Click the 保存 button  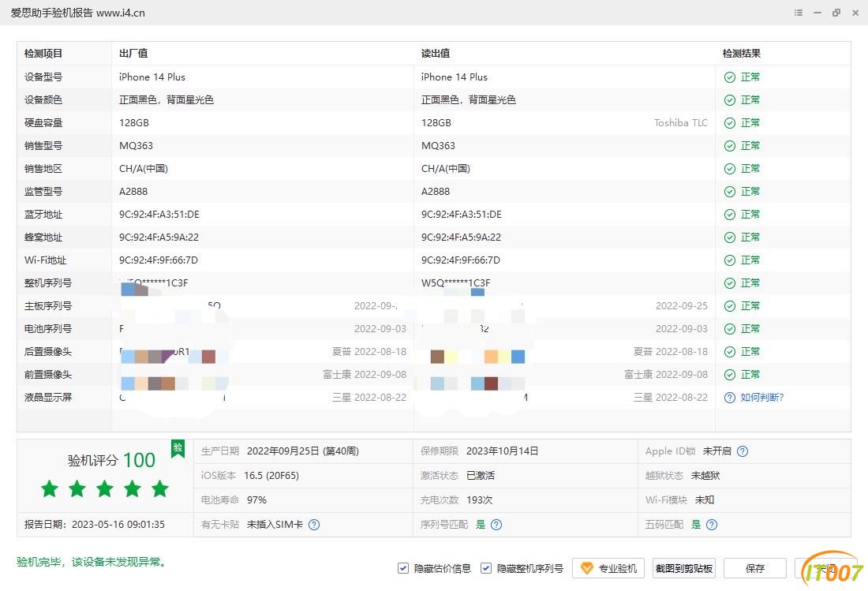(754, 568)
